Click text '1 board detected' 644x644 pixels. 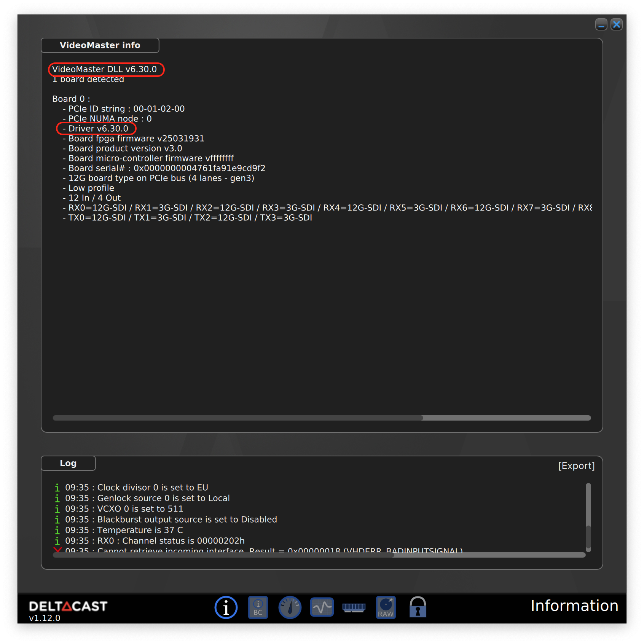point(88,79)
